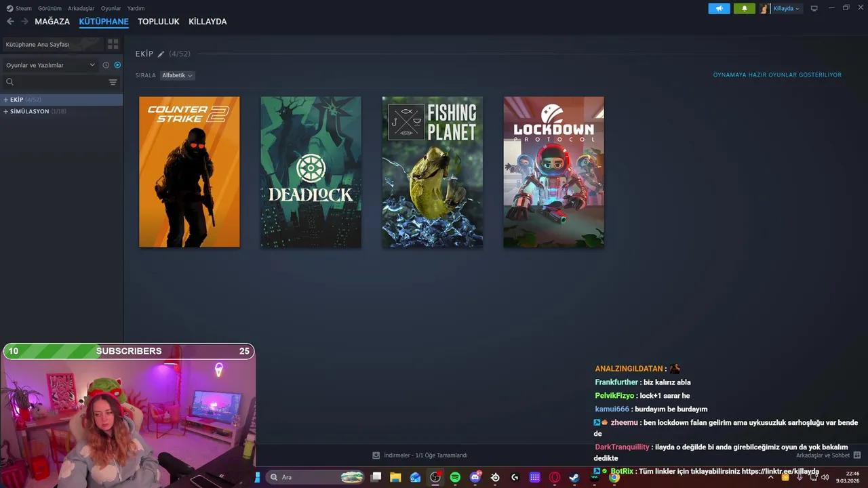This screenshot has height=488, width=868.
Task: Select the Deadlock game cover
Action: (x=311, y=172)
